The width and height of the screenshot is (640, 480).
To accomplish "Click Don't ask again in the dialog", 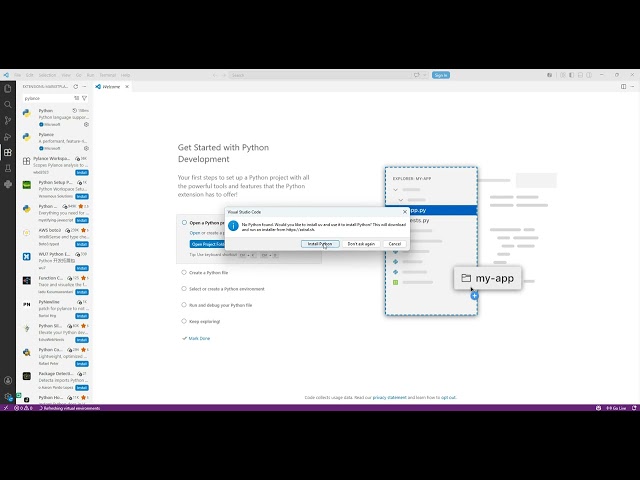I will [x=361, y=244].
